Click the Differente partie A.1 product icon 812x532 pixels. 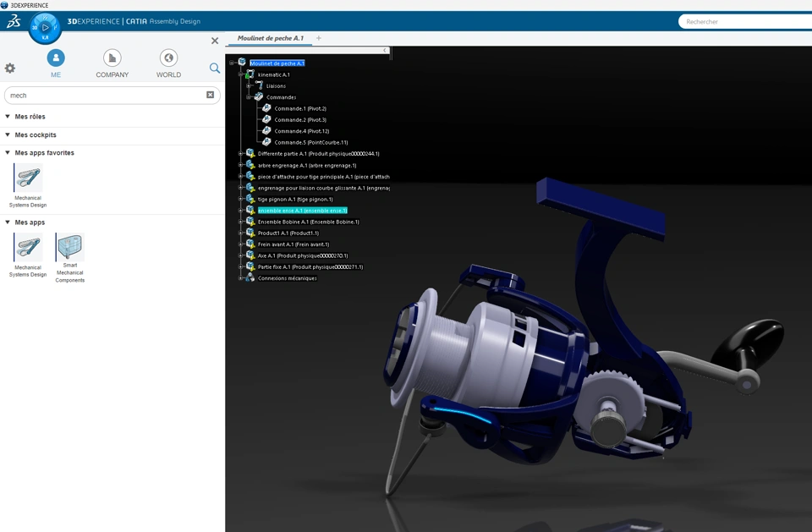[x=250, y=153]
